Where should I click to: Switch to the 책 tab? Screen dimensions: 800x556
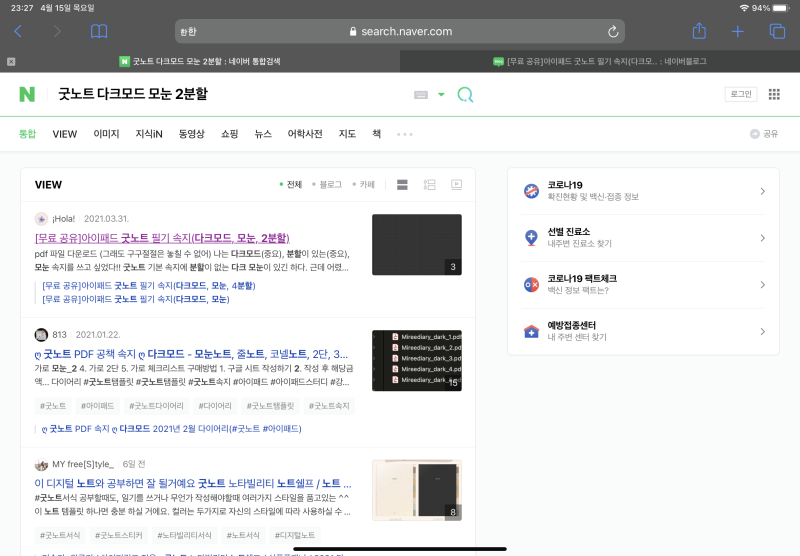tap(377, 134)
